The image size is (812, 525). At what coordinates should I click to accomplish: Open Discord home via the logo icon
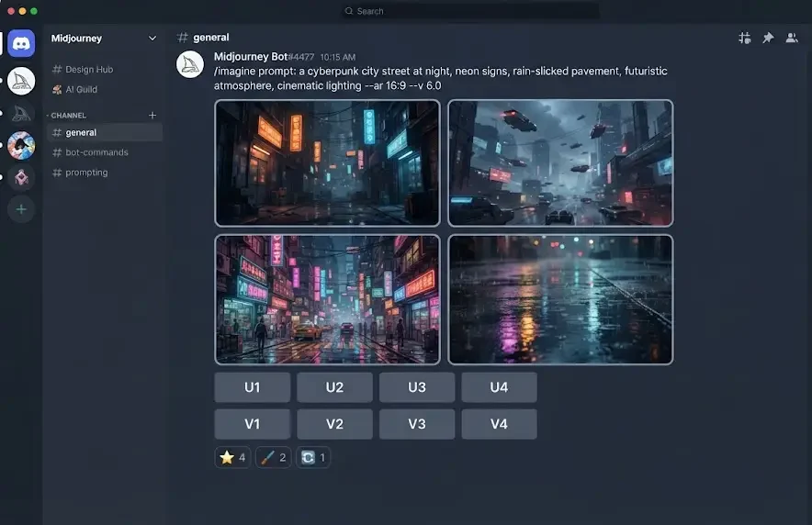tap(21, 43)
